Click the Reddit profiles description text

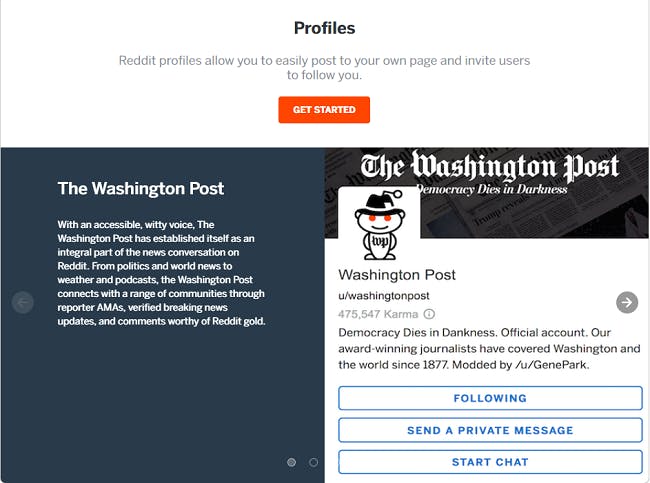(324, 68)
